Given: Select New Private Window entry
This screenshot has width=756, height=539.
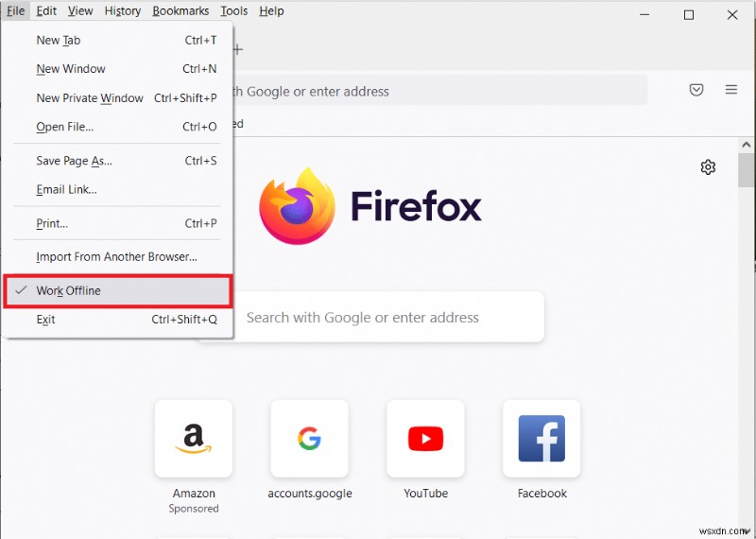Looking at the screenshot, I should pyautogui.click(x=117, y=98).
